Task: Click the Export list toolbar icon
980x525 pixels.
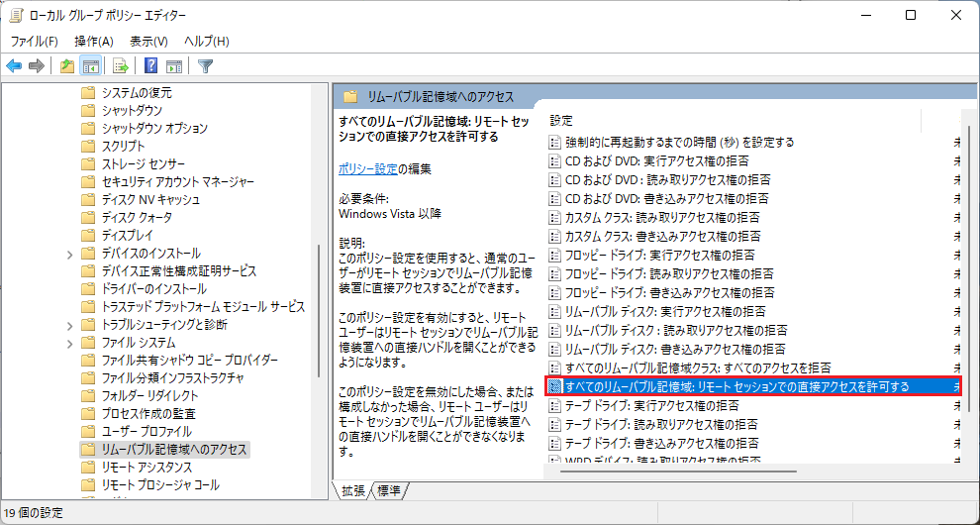Action: point(120,66)
